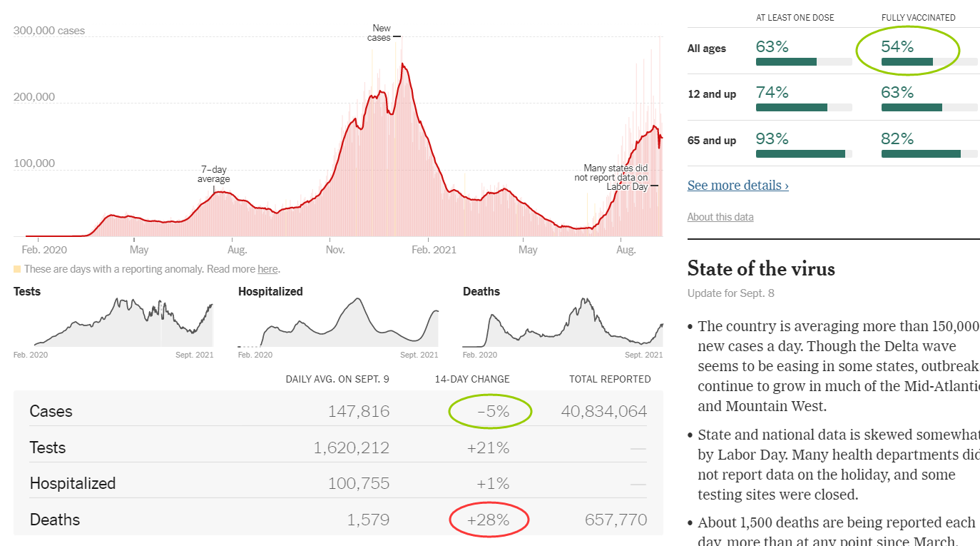Click the "200,000" y-axis label
Viewport: 980px width, 546px height.
(34, 97)
